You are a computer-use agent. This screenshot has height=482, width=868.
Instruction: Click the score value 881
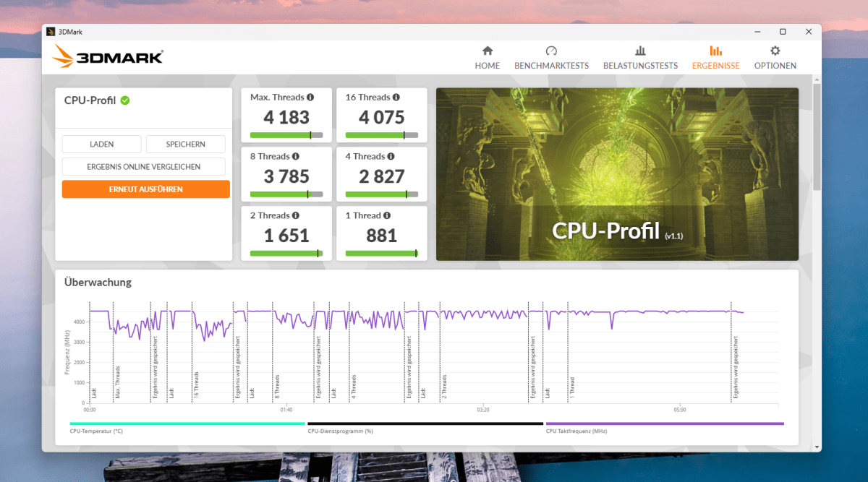tap(382, 236)
